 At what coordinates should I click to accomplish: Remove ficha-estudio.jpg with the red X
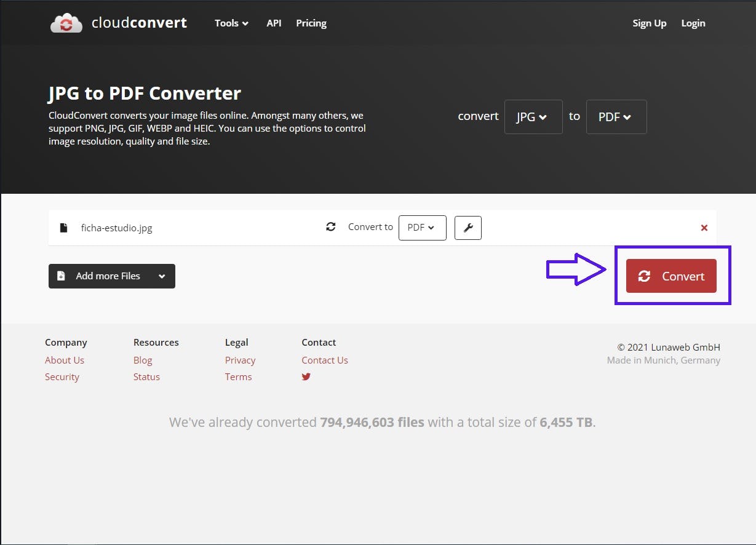[x=704, y=228]
